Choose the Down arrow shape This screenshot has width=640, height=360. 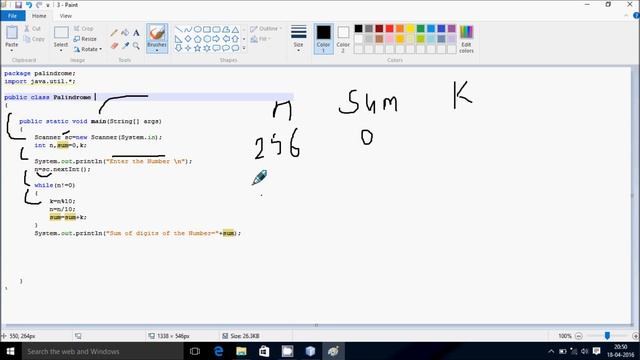[179, 48]
